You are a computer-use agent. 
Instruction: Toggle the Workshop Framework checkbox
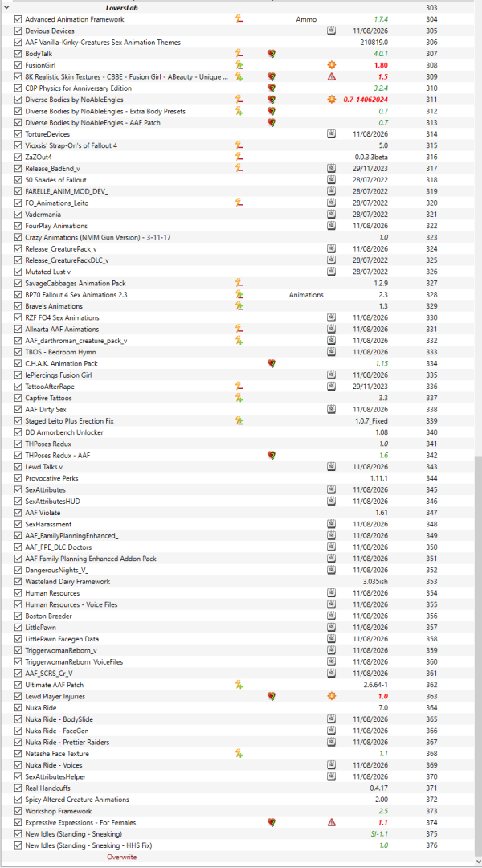pos(18,811)
